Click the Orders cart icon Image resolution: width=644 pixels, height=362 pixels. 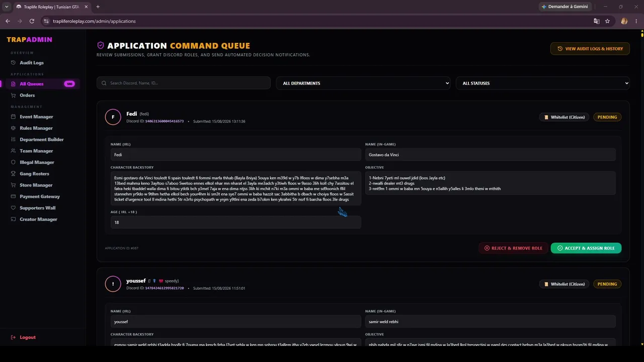point(14,96)
